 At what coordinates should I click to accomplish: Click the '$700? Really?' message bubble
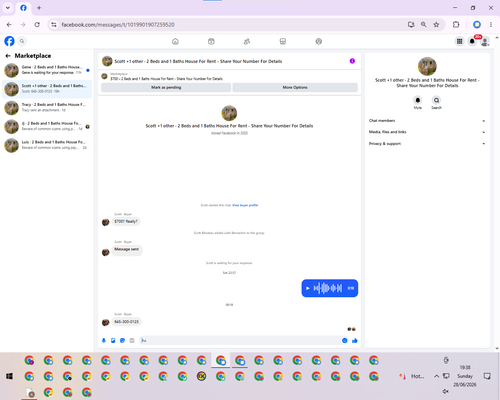(x=126, y=221)
